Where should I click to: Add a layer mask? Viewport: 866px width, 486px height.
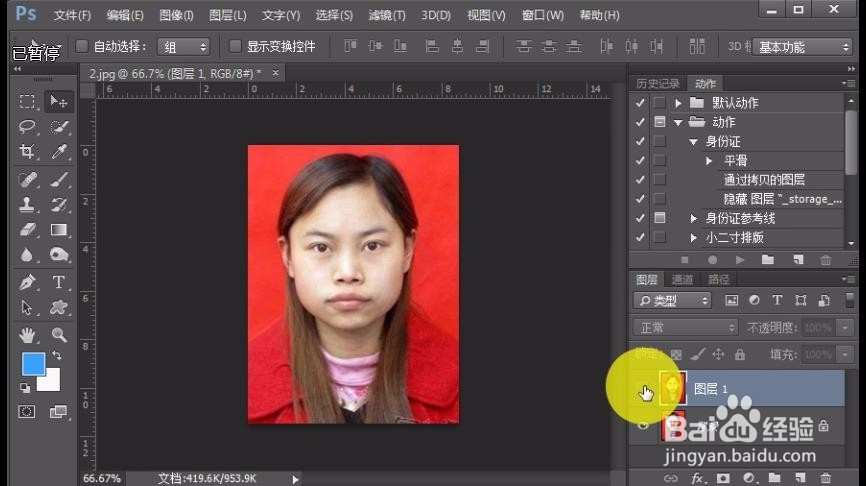(723, 478)
